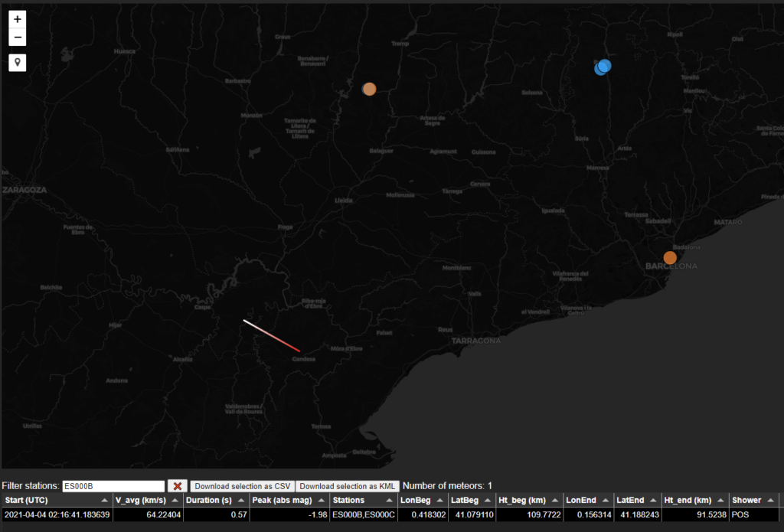The width and height of the screenshot is (784, 532).
Task: Clear the station filter with red X
Action: (x=178, y=486)
